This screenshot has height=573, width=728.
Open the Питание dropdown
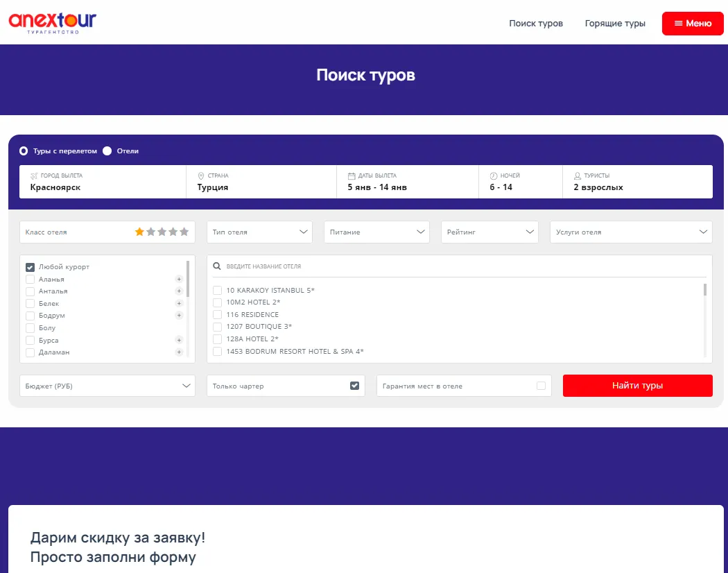[376, 232]
